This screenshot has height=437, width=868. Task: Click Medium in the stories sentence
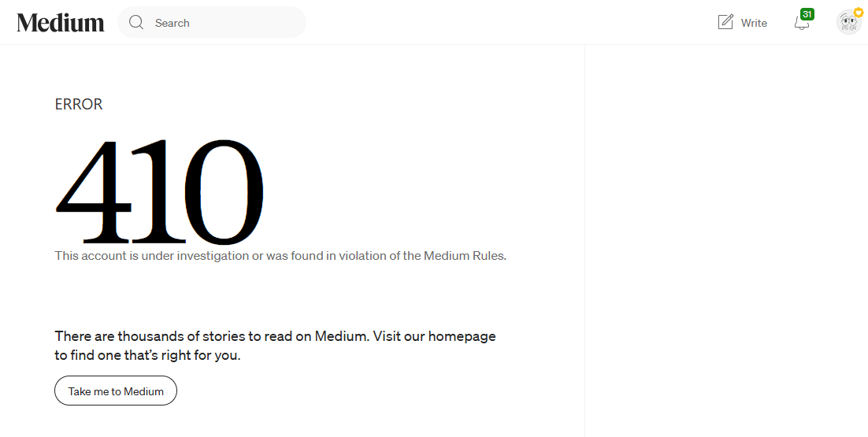(x=340, y=336)
